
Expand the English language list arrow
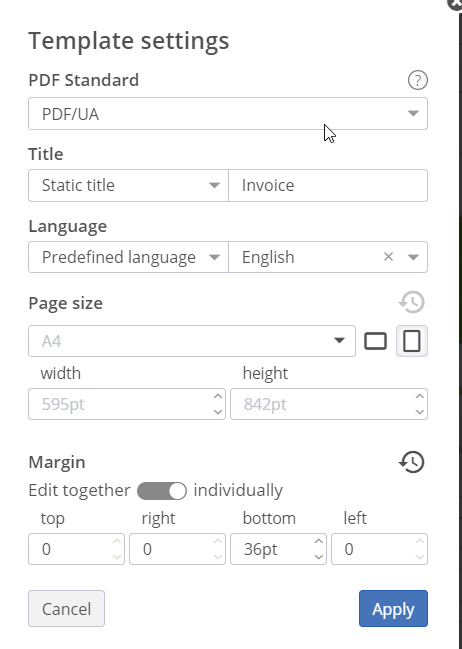413,257
